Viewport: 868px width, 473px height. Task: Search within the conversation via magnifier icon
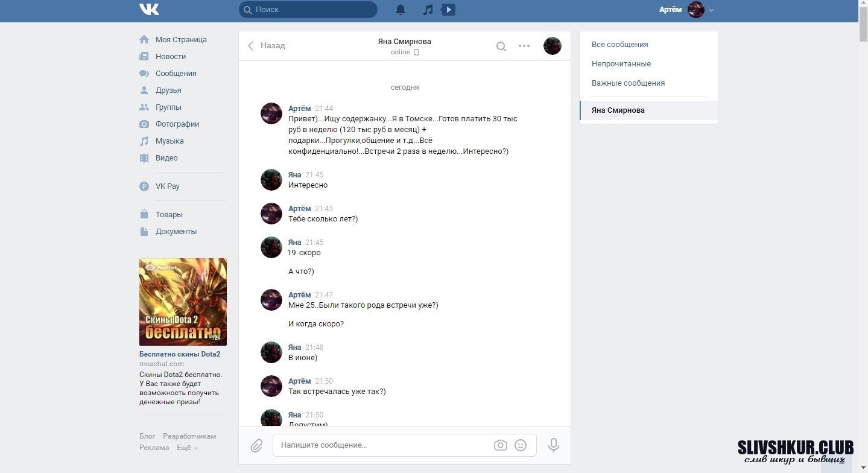tap(501, 46)
